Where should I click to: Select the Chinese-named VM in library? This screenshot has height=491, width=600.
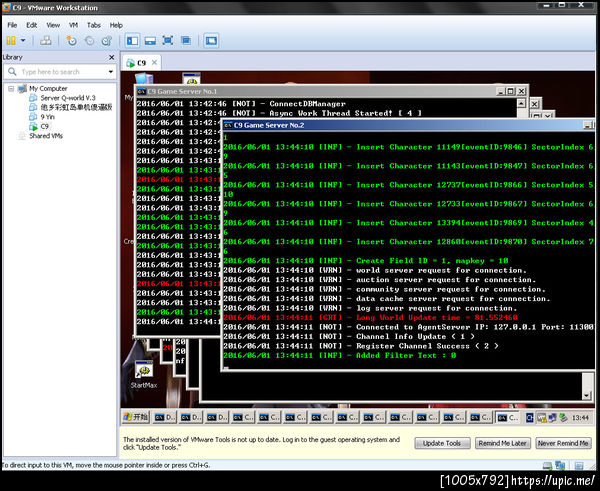[x=76, y=108]
